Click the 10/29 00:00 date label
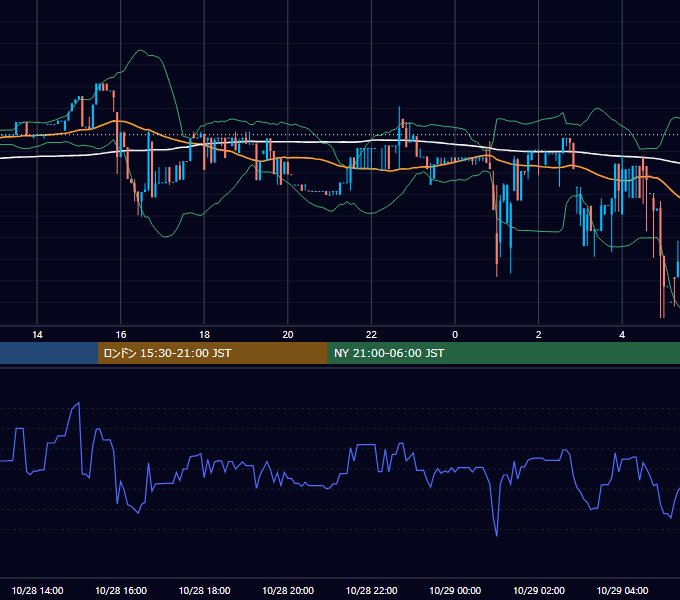Screen dimensions: 680x600 point(455,590)
